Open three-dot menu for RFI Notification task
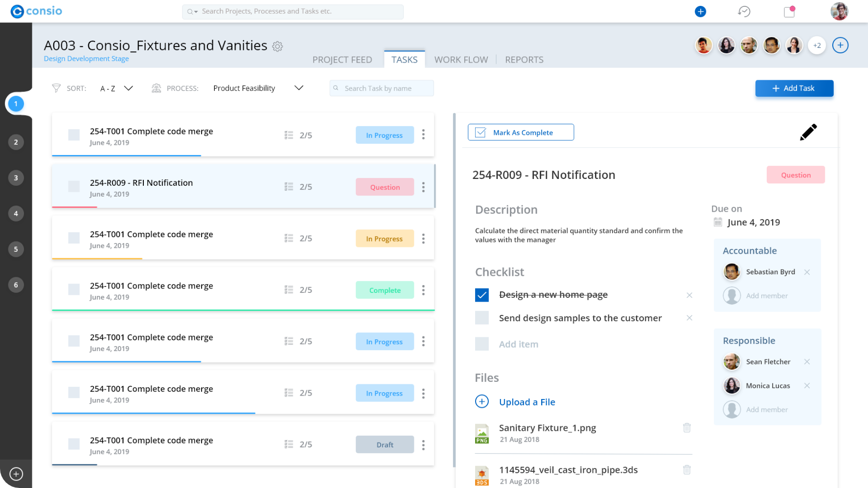868x488 pixels. click(423, 187)
